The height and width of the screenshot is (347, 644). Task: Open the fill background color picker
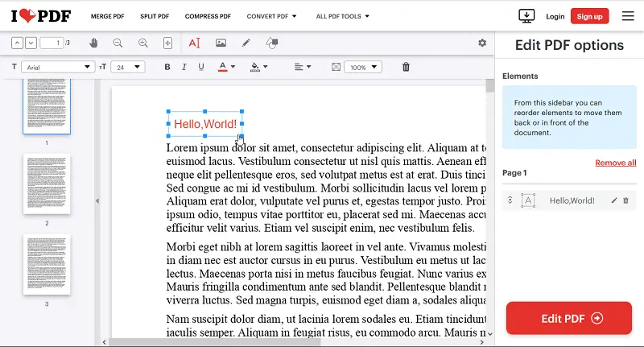click(258, 67)
